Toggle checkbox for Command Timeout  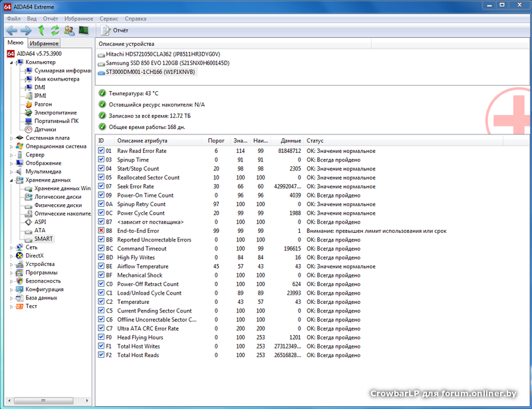(101, 248)
